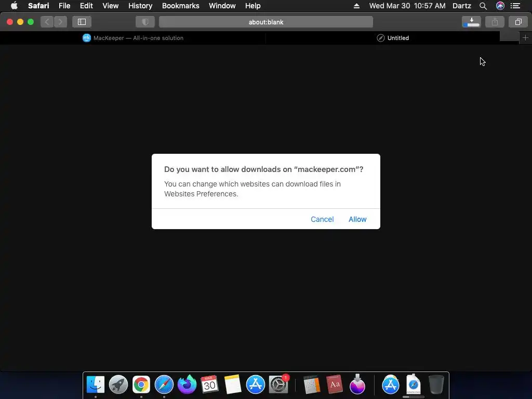Add a new tab with plus button
This screenshot has width=532, height=399.
[525, 38]
